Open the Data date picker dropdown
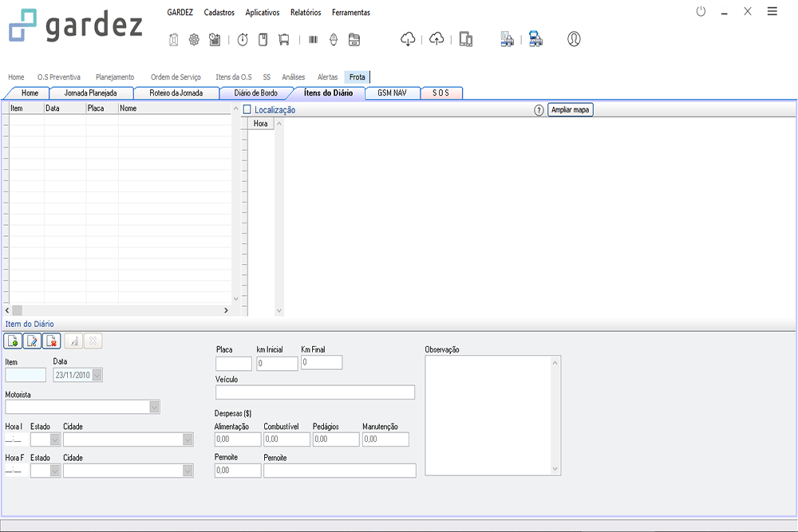798x532 pixels. click(97, 375)
